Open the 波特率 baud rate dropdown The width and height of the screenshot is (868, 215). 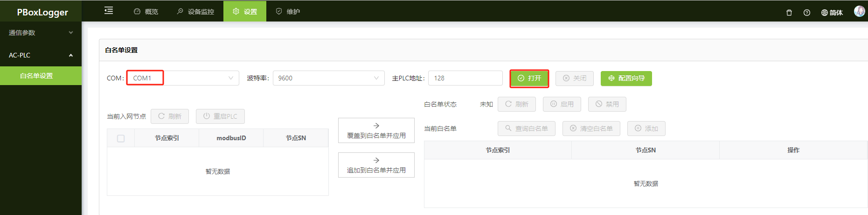[329, 78]
